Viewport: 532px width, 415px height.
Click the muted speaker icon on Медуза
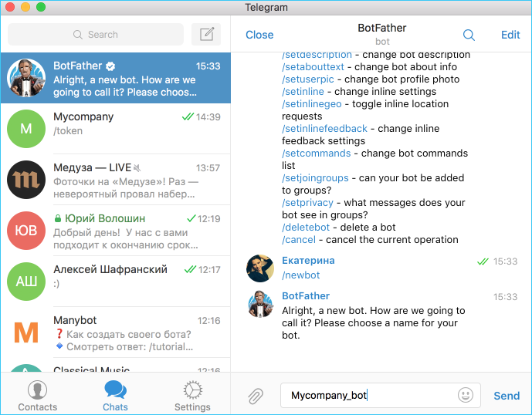pyautogui.click(x=137, y=167)
